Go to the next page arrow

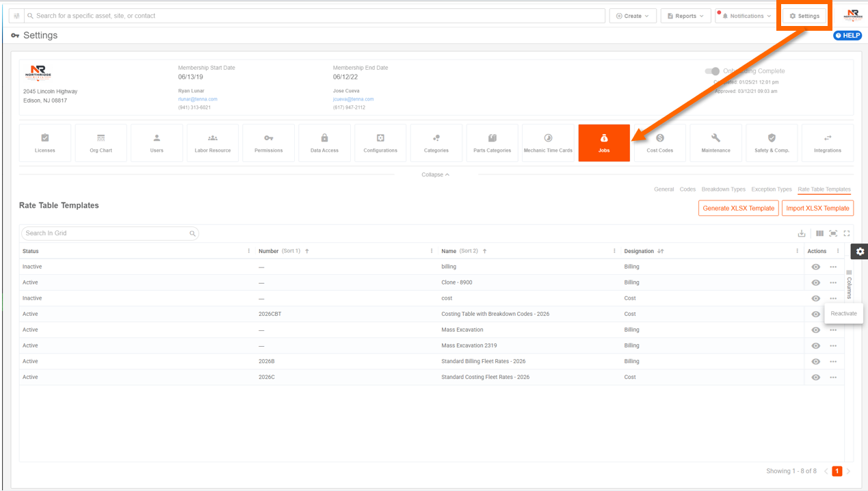848,471
